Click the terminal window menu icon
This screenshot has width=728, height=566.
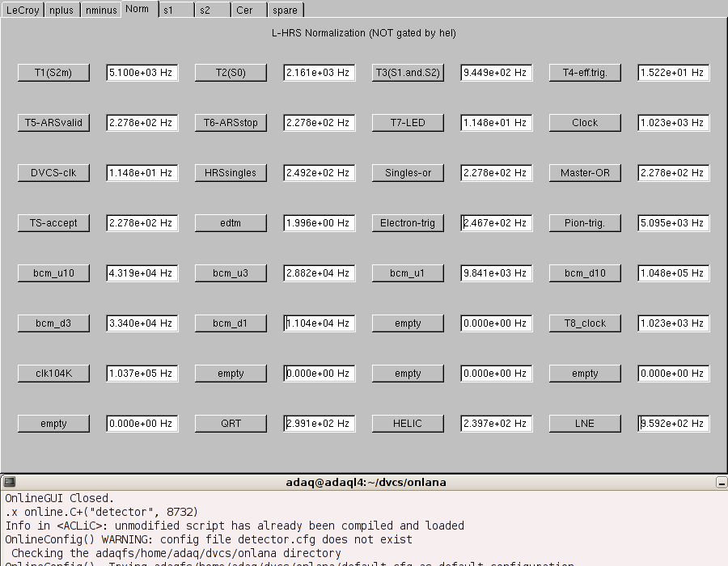[x=9, y=483]
